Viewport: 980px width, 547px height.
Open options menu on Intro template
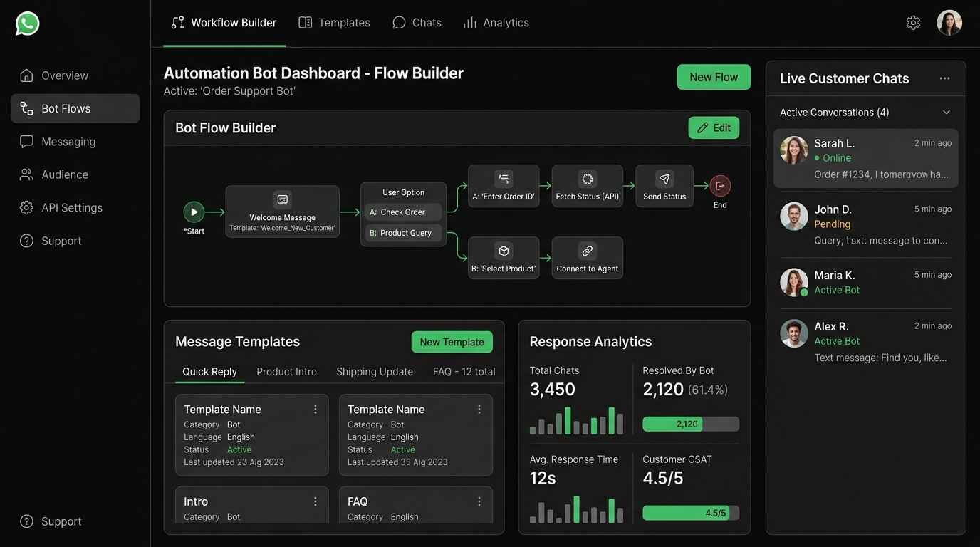point(315,501)
